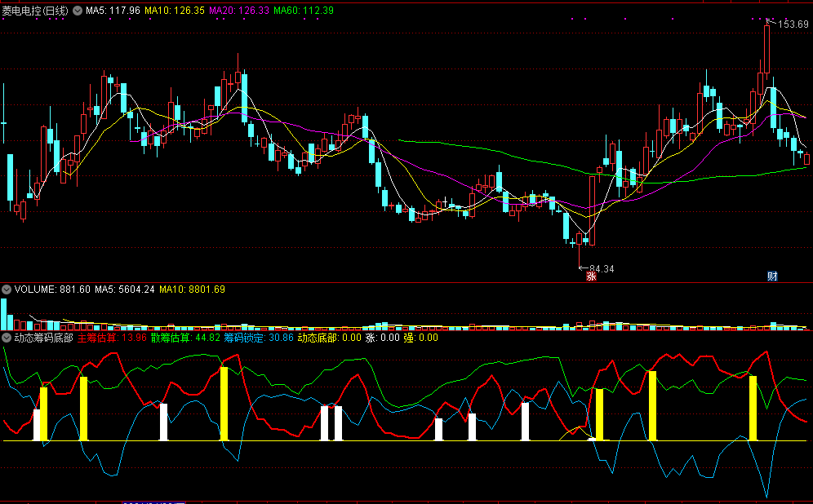Click volume panel MA5: 5604.24 value

[x=124, y=290]
